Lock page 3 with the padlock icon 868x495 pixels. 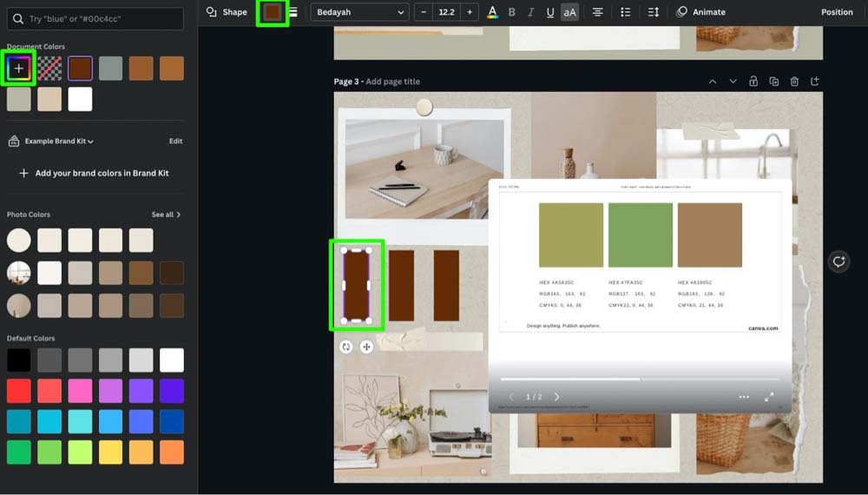click(x=753, y=82)
